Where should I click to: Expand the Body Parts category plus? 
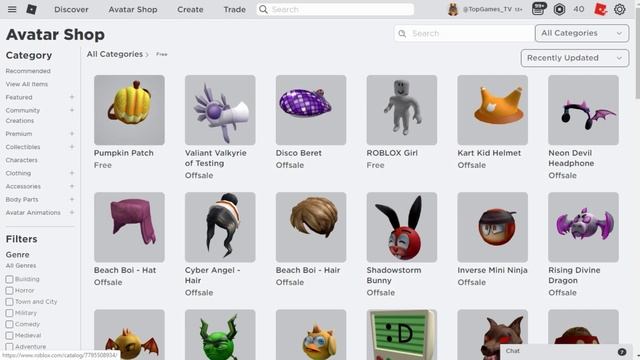[72, 199]
